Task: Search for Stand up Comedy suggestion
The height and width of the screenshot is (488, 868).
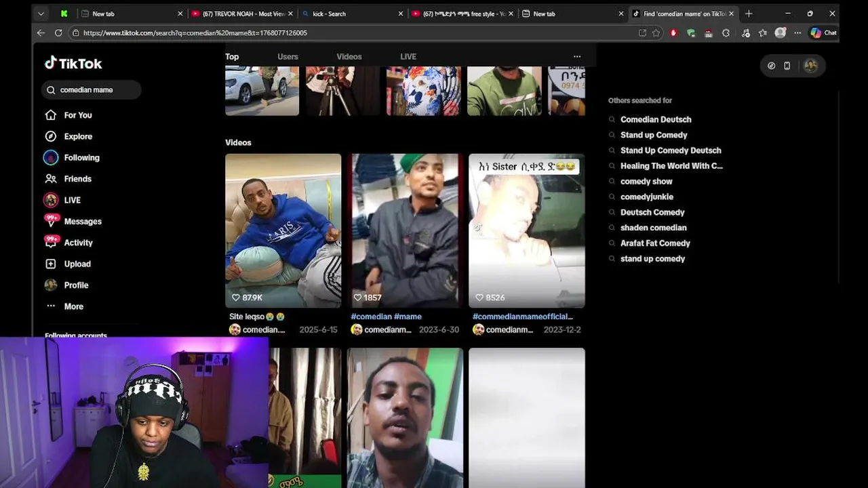Action: pos(654,135)
